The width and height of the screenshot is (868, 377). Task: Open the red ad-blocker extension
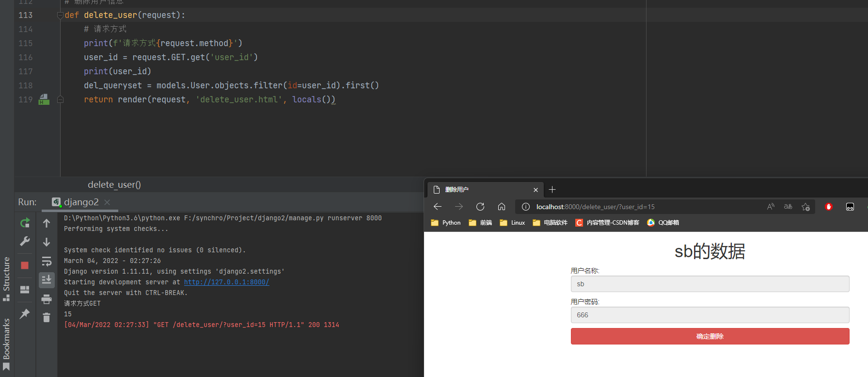[x=829, y=207]
